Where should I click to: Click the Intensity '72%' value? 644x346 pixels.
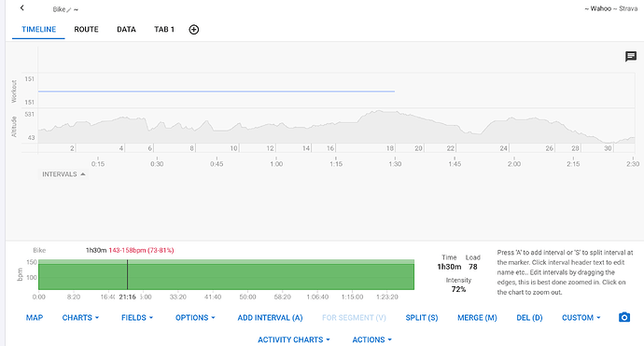458,289
